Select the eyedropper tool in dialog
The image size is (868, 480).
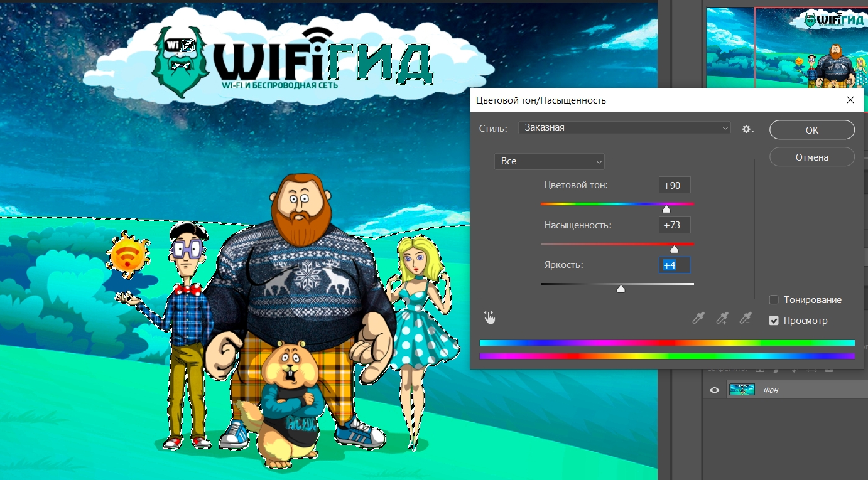[x=698, y=318]
